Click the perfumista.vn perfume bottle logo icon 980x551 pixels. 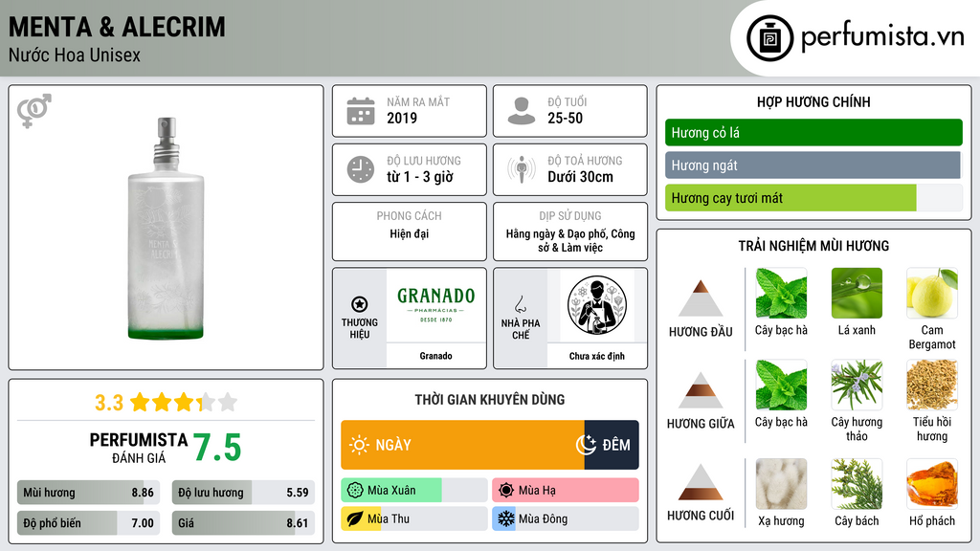coord(769,38)
